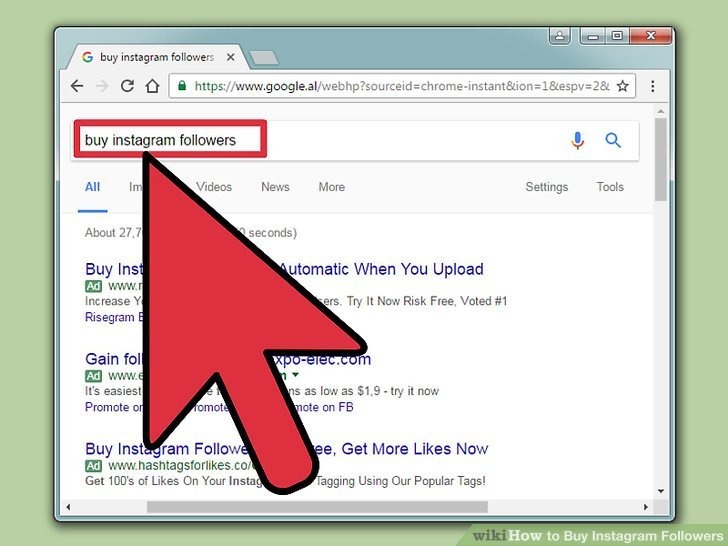The image size is (728, 546).
Task: Click the Ad badge on the hashtagsforlikes result
Action: pos(93,465)
